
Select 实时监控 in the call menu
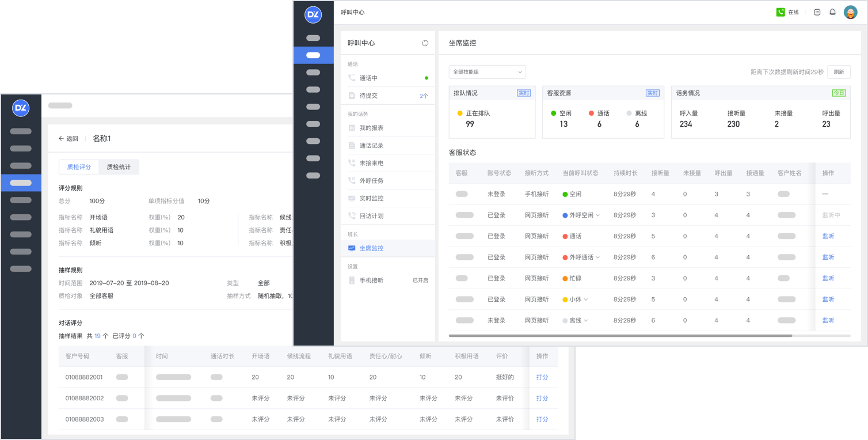[x=371, y=198]
